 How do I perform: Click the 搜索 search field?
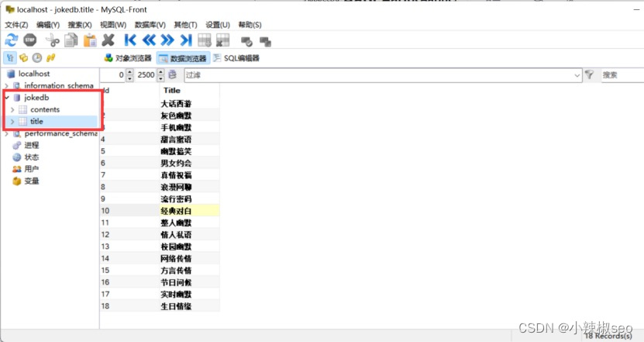click(x=622, y=75)
